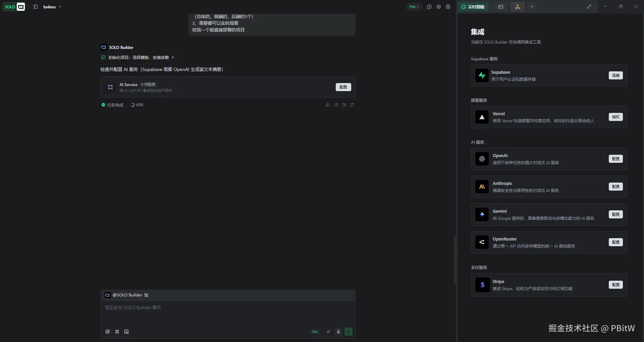
Task: Click 配置 on the AI Service card
Action: pyautogui.click(x=343, y=87)
